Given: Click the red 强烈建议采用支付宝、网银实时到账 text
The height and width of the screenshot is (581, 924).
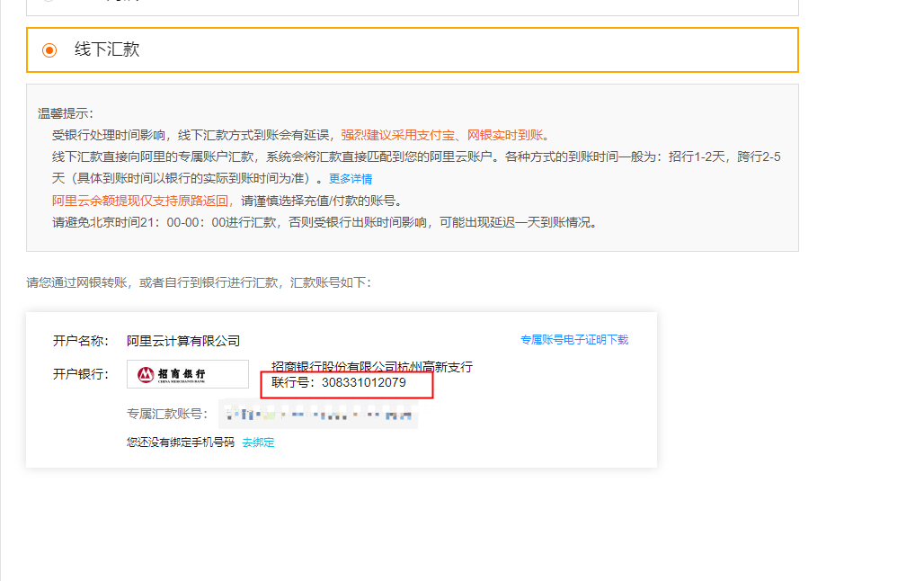Looking at the screenshot, I should click(x=445, y=135).
